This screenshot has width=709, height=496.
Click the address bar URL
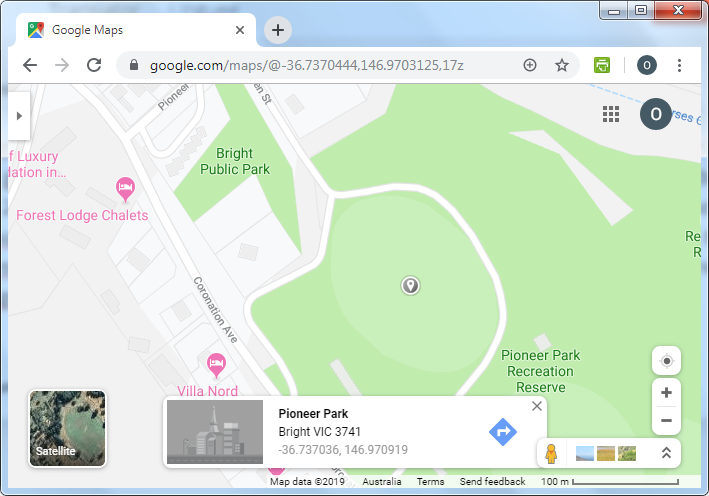pyautogui.click(x=307, y=66)
